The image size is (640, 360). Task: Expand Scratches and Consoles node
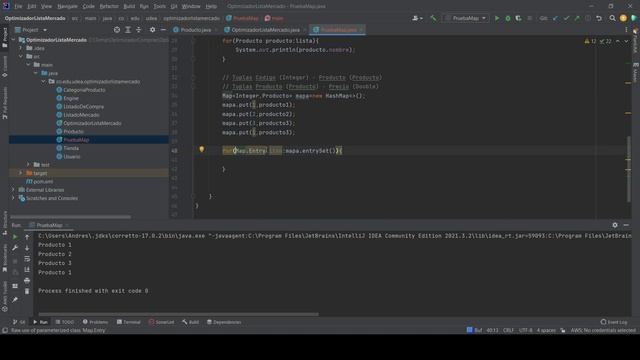tap(13, 198)
